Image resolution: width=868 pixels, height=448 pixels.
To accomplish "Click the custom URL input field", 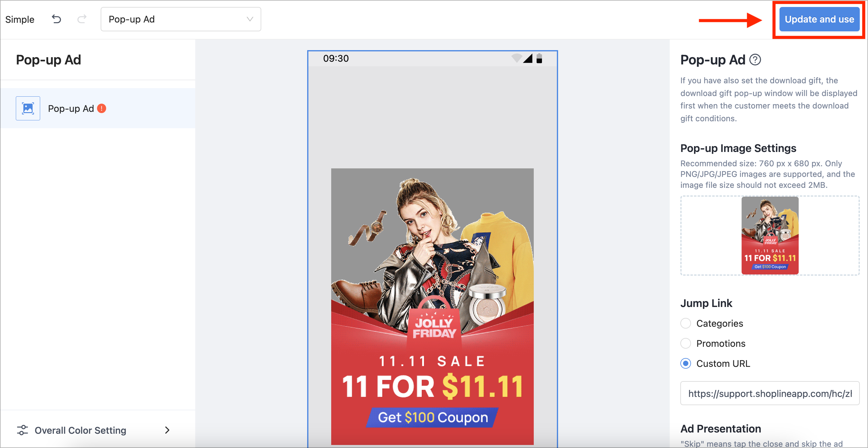I will (x=769, y=393).
